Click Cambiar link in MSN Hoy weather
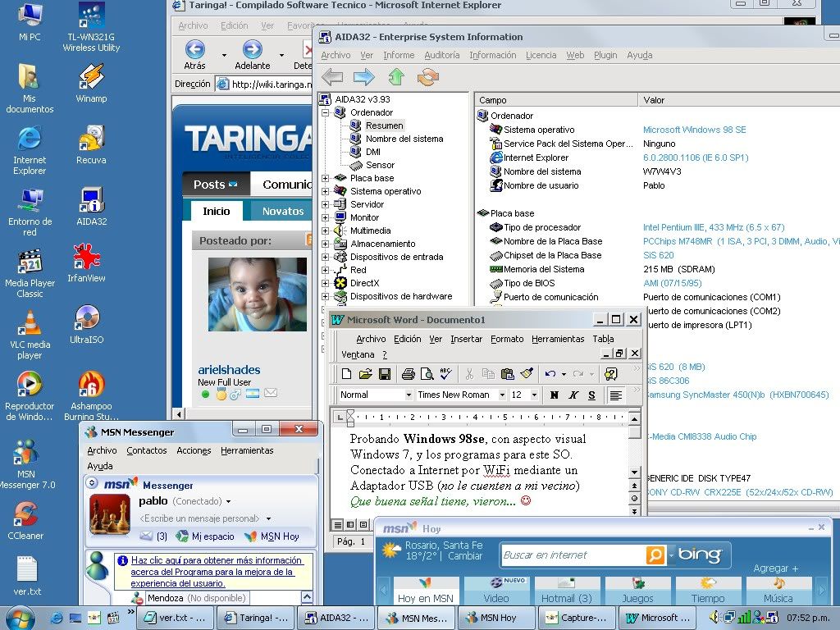Image resolution: width=840 pixels, height=630 pixels. coord(465,556)
